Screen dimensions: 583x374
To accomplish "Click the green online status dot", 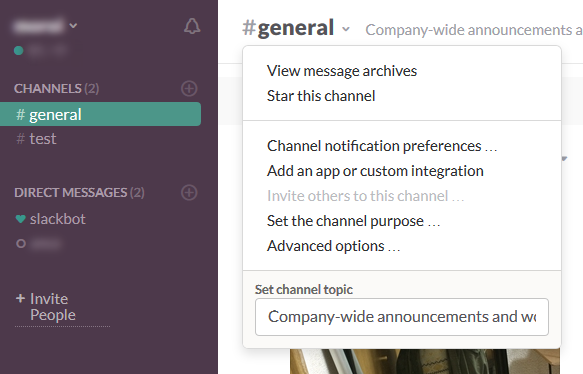I will point(19,50).
